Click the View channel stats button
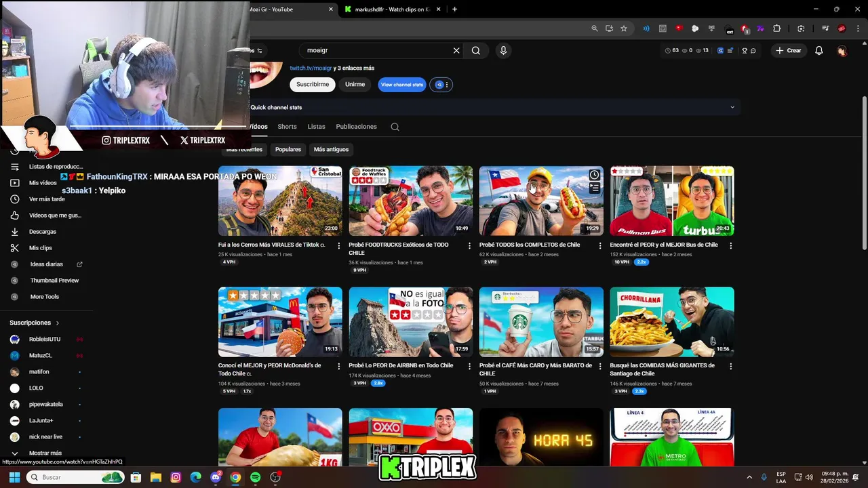Image resolution: width=868 pixels, height=488 pixels. tap(402, 85)
